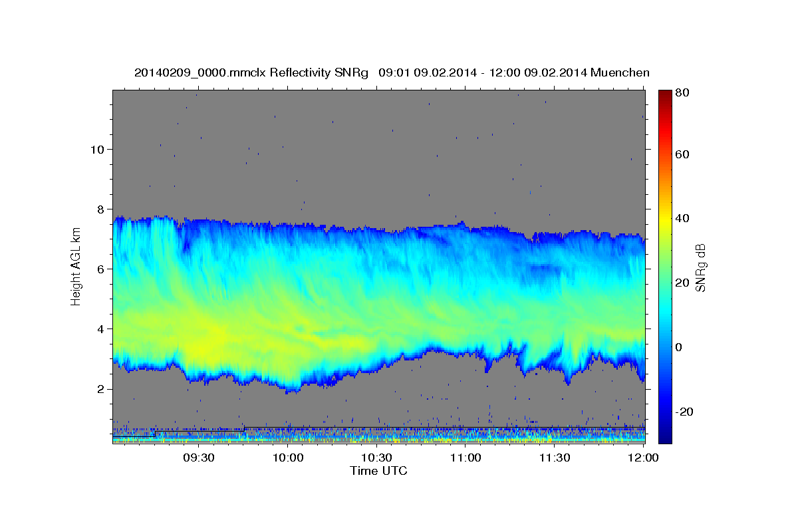Image resolution: width=798 pixels, height=532 pixels.
Task: Click the plot title text
Action: 392,72
